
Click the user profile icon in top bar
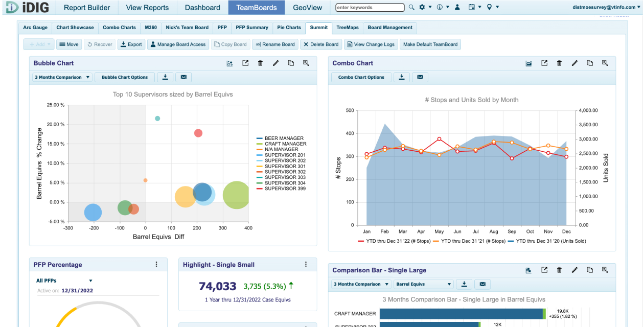click(x=457, y=8)
